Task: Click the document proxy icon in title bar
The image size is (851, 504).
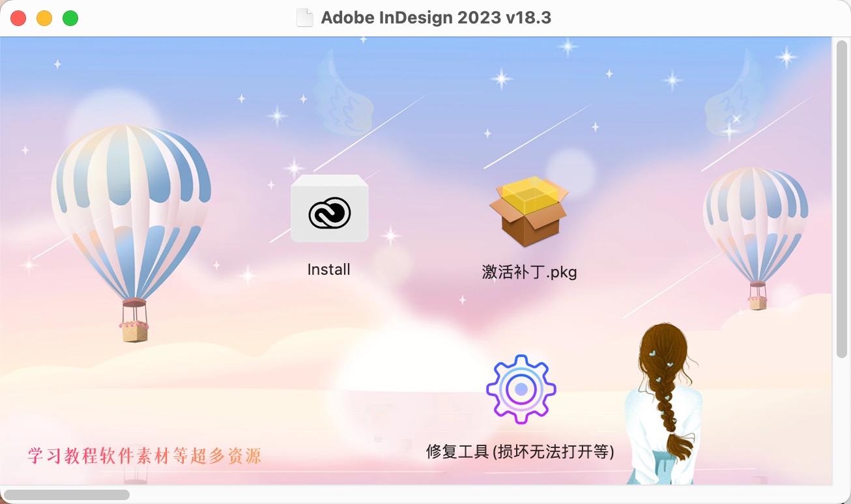Action: (305, 18)
